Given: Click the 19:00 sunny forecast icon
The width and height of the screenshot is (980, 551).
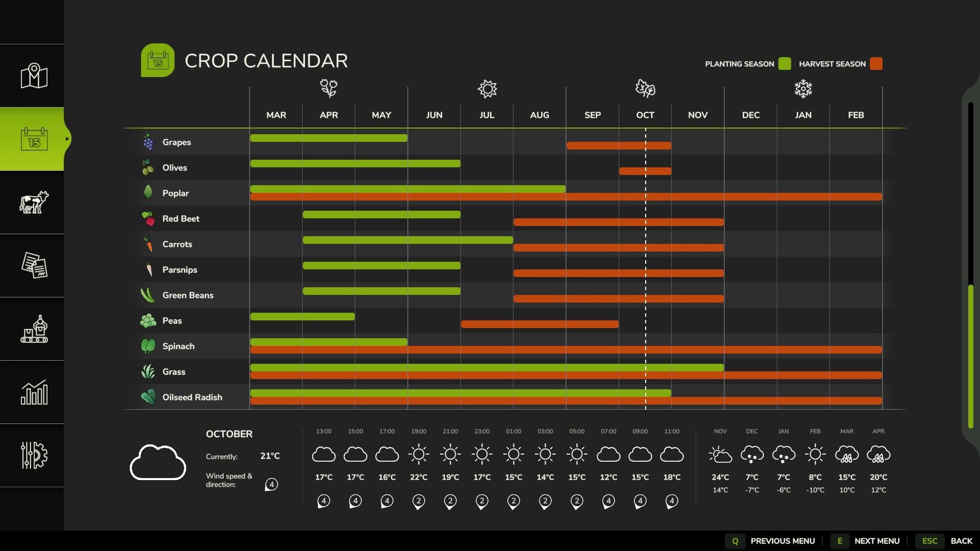Looking at the screenshot, I should (x=419, y=455).
